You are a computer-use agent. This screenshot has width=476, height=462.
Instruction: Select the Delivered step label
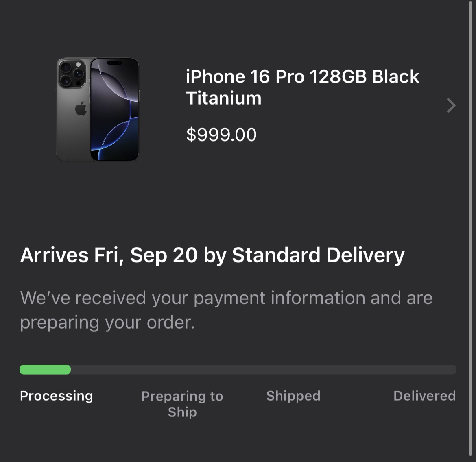tap(424, 396)
